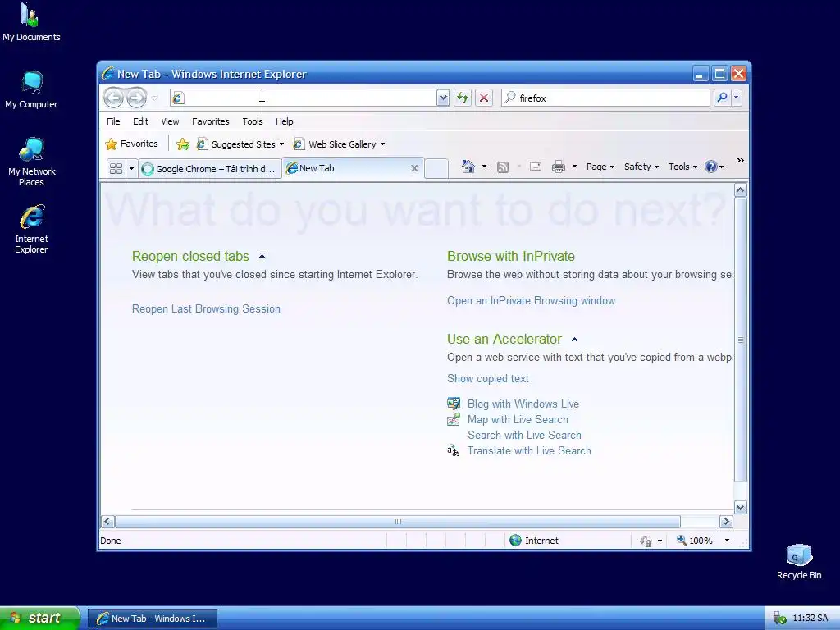The image size is (840, 630).
Task: Close the New Tab tab
Action: point(414,168)
